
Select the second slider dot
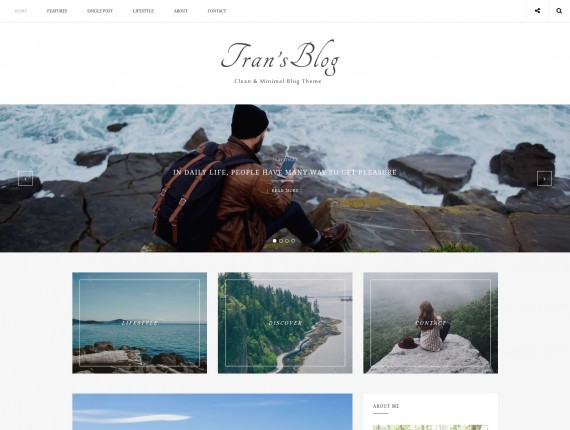[281, 241]
